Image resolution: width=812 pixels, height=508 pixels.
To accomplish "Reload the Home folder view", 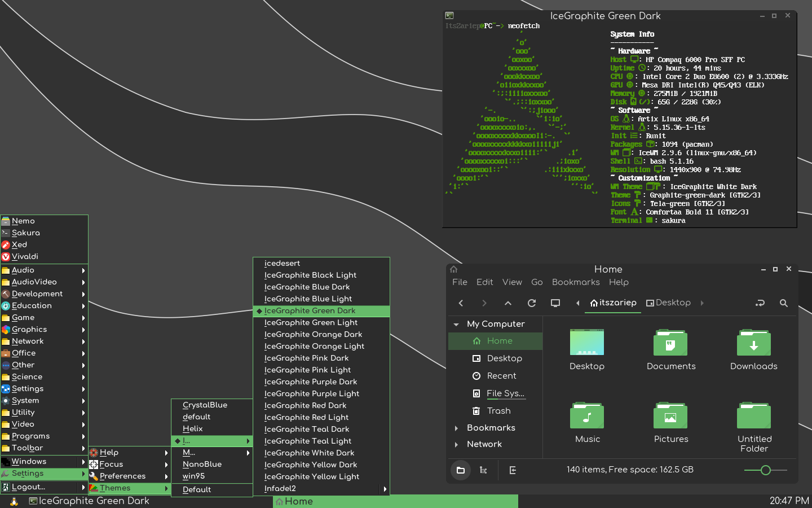I will tap(532, 303).
